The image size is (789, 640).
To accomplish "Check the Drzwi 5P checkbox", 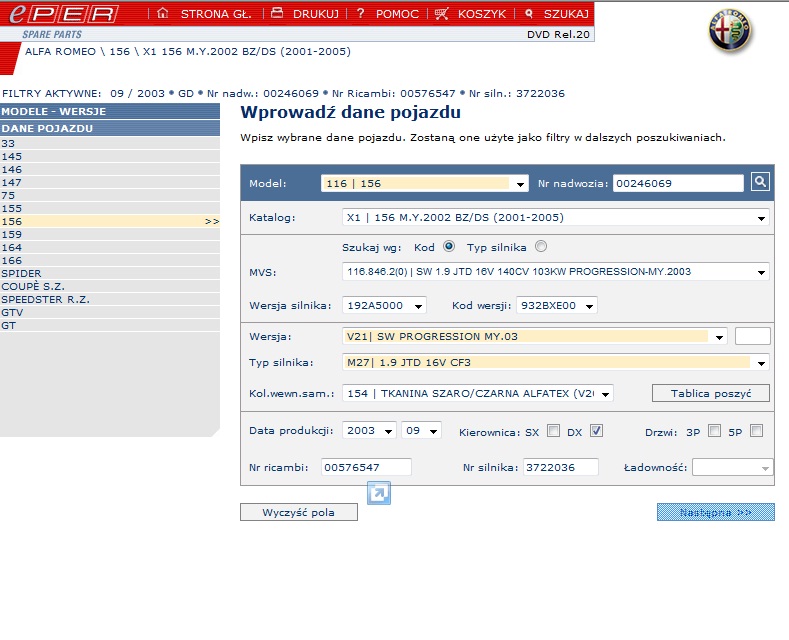I will tap(756, 431).
